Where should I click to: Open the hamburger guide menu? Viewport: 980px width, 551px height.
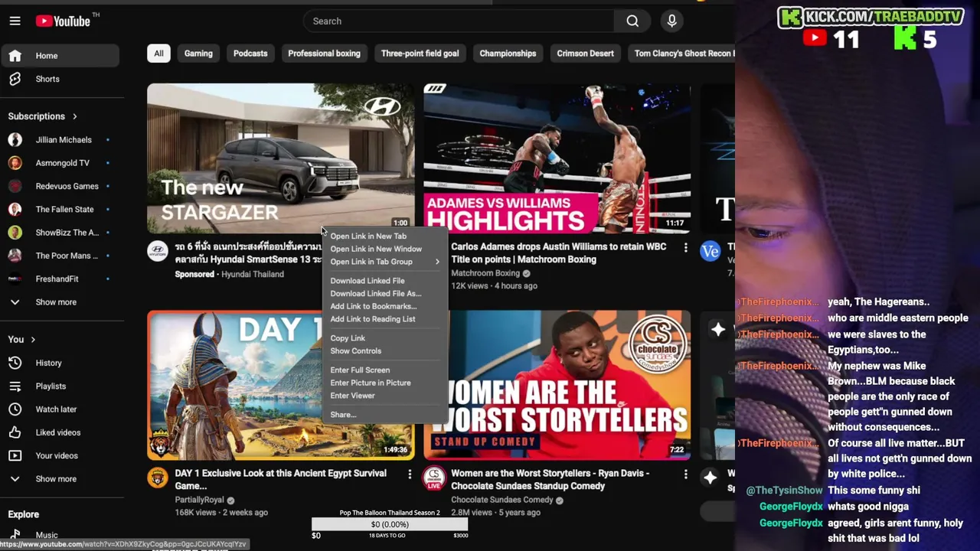coord(15,21)
